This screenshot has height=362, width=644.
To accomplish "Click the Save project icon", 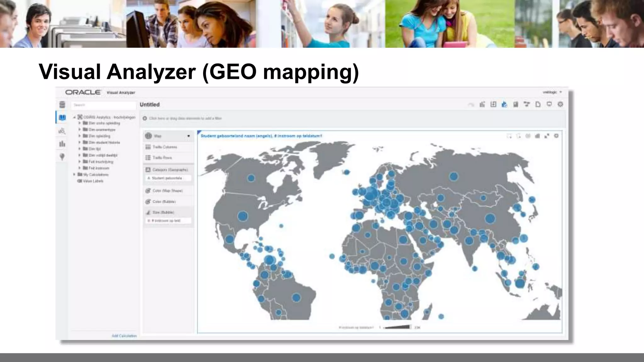I will pos(516,104).
